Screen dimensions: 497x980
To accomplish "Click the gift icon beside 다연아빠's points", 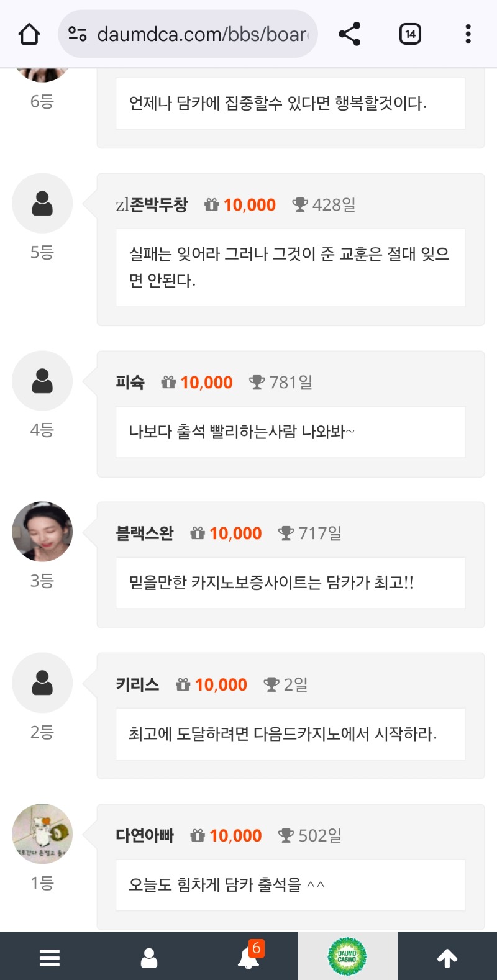I will pyautogui.click(x=198, y=835).
